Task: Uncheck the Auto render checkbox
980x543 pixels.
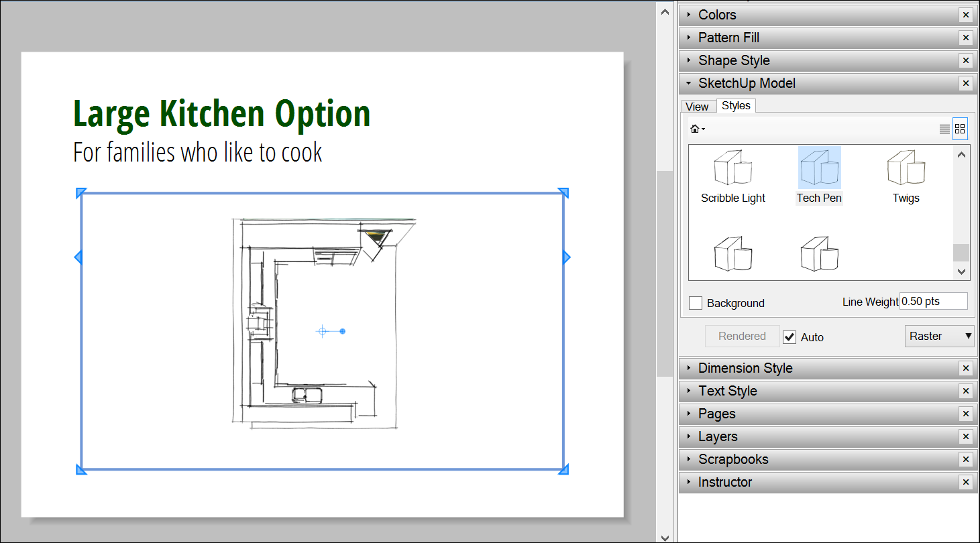Action: point(790,337)
